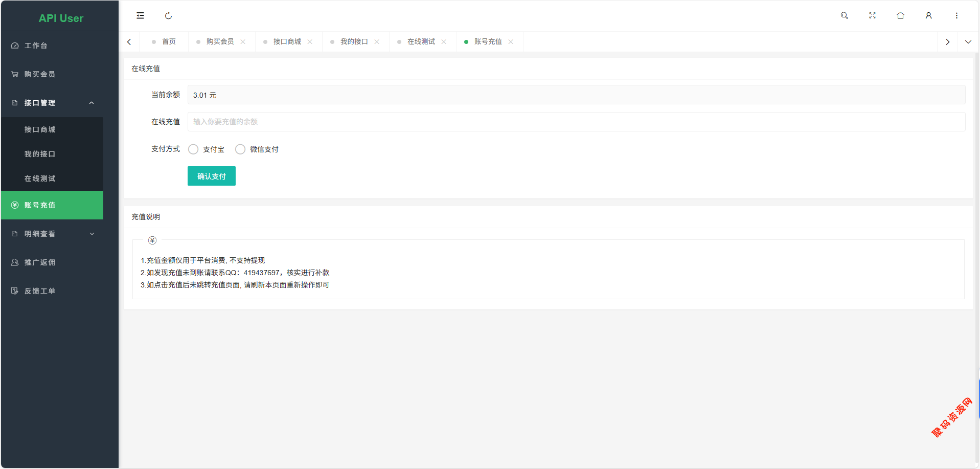This screenshot has width=980, height=469.
Task: Click the 在线充值 amount input field
Action: point(576,122)
